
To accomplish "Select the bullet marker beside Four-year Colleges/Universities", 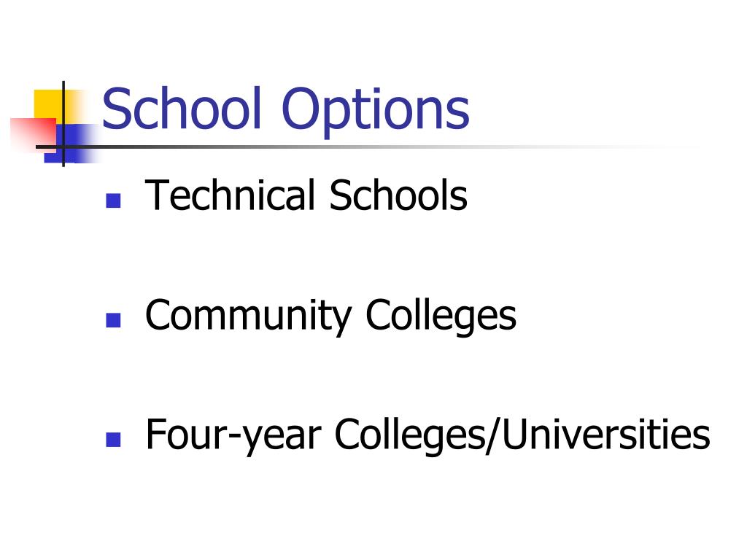I will (x=113, y=439).
